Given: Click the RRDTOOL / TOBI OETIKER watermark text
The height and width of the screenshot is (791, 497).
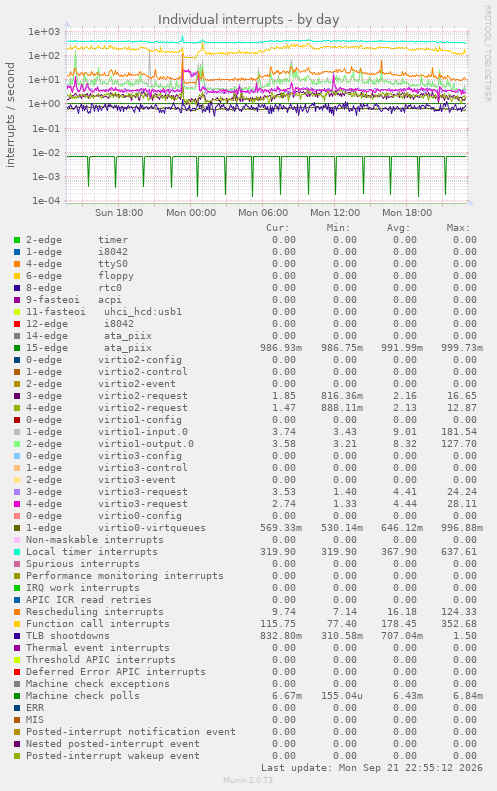Looking at the screenshot, I should pos(487,54).
